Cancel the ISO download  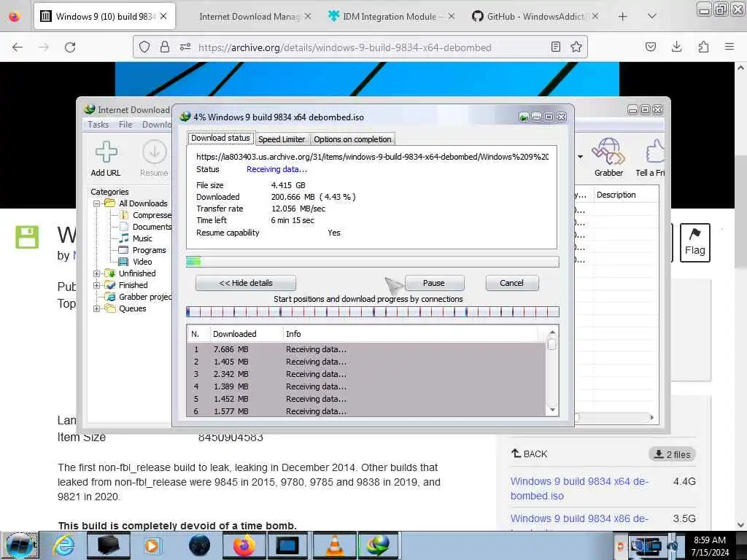[x=511, y=283]
